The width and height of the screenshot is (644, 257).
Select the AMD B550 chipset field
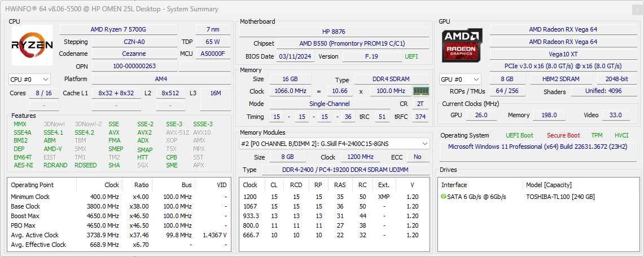pos(352,43)
